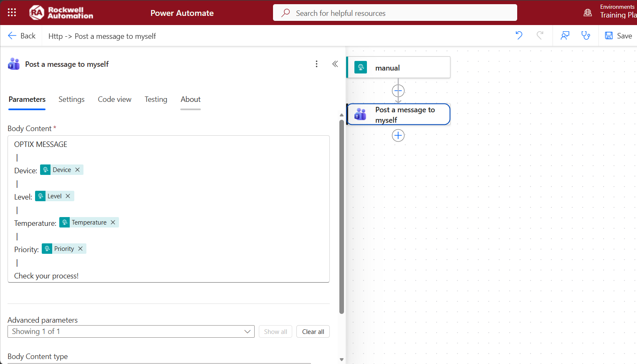Add a step after Post a message
Image resolution: width=637 pixels, height=364 pixels.
(398, 136)
